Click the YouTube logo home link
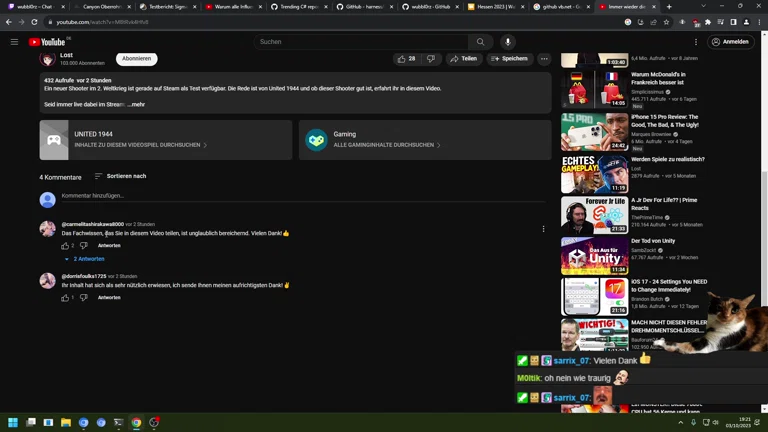 point(47,42)
